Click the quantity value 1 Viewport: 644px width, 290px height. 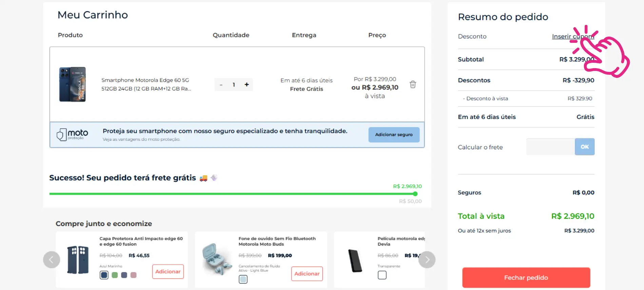(x=234, y=85)
